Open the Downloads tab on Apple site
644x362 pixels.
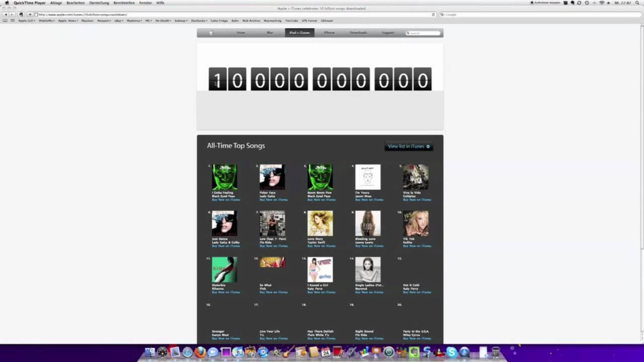click(x=359, y=33)
